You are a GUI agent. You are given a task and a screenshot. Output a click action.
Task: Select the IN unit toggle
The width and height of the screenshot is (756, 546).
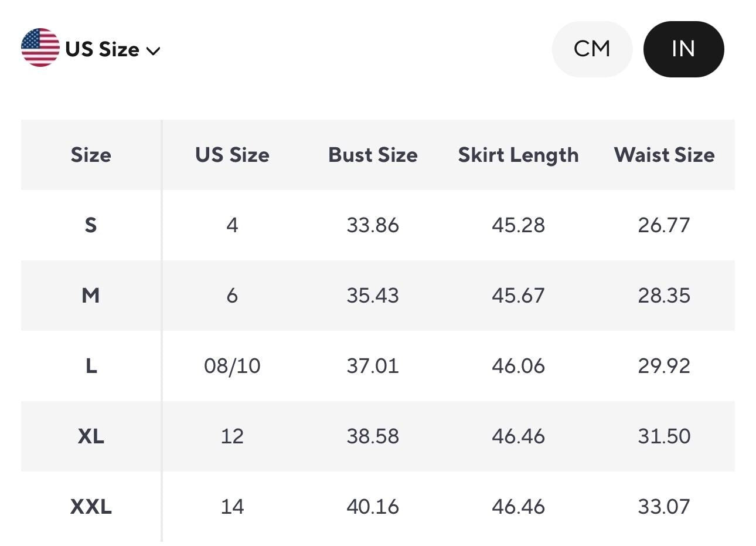[x=683, y=49]
